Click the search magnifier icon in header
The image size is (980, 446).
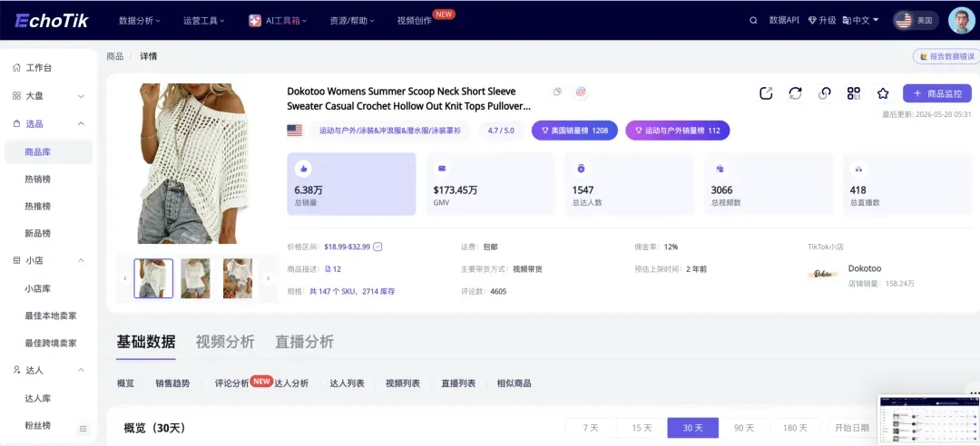click(x=753, y=21)
